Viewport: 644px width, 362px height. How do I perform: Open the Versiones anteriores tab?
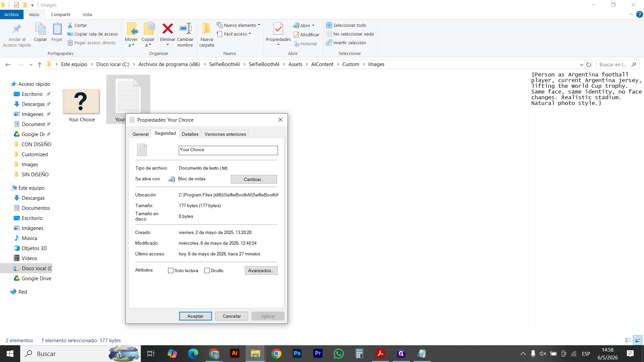pos(225,134)
